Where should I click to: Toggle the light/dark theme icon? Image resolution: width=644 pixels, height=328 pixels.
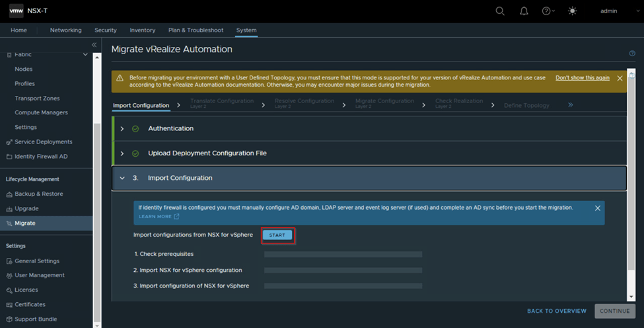tap(572, 11)
